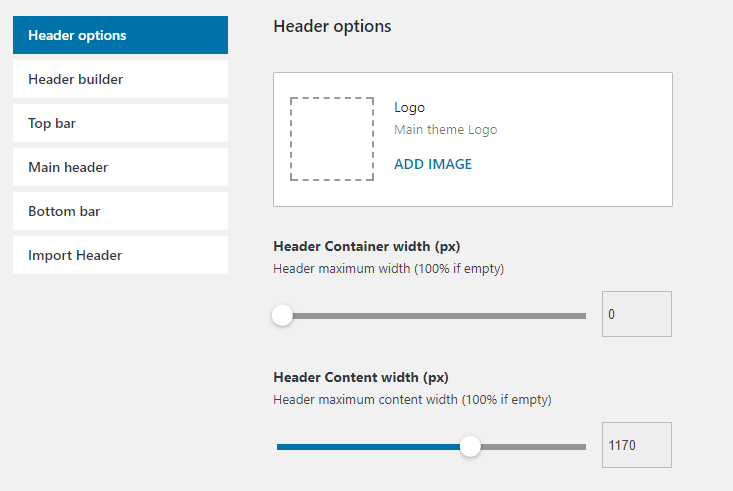Click the Header Container width slider handle

coord(282,316)
